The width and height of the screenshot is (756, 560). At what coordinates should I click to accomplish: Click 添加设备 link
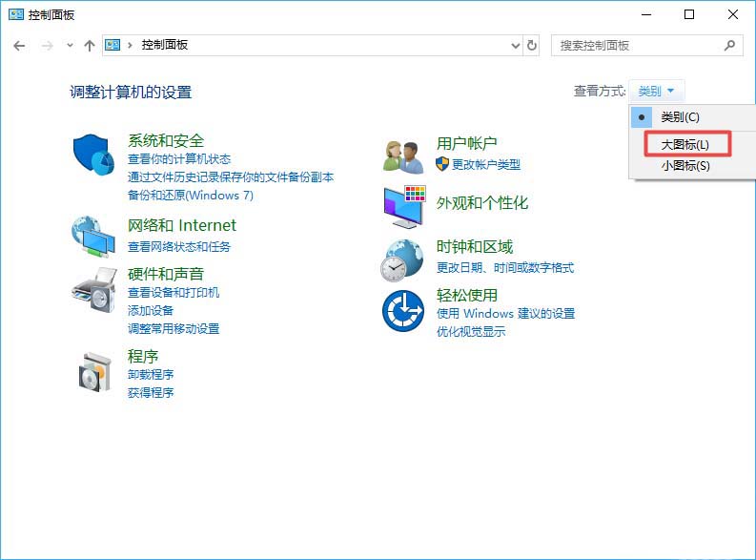[151, 311]
